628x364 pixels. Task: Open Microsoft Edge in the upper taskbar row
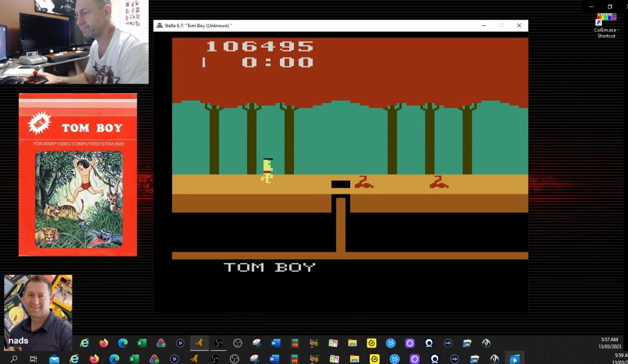[x=123, y=343]
